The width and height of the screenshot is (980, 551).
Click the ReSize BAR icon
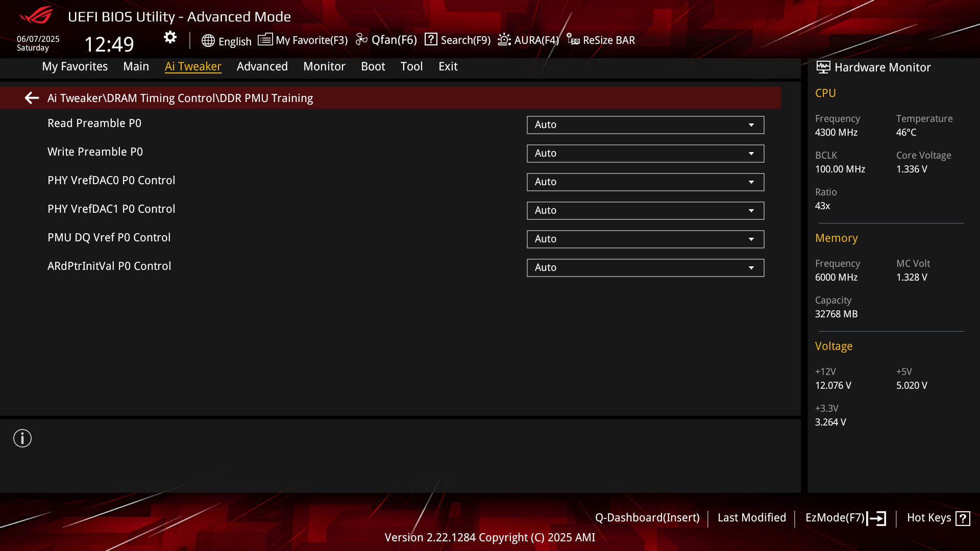coord(573,40)
